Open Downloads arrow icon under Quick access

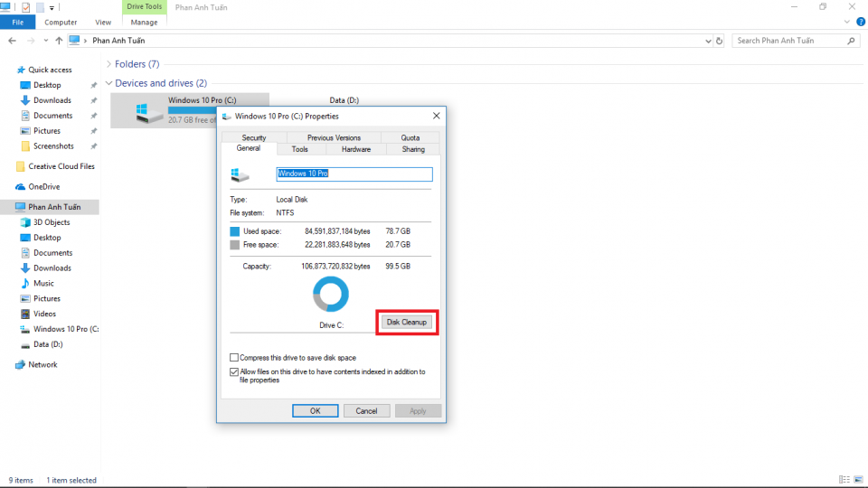[25, 100]
